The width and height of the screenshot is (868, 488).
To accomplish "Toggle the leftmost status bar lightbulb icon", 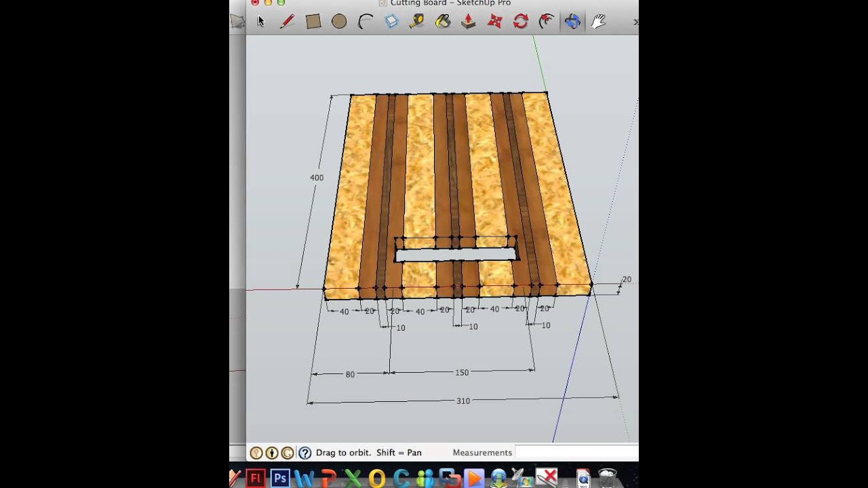I will click(256, 452).
